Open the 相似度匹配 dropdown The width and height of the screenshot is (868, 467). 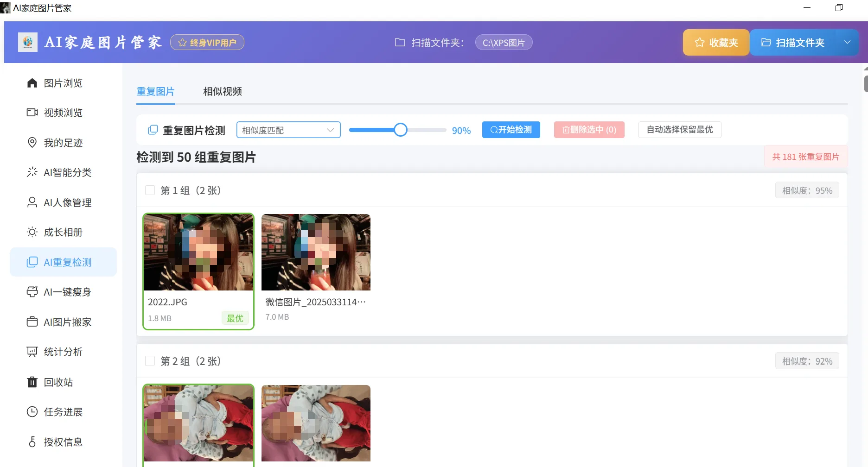[x=288, y=130]
